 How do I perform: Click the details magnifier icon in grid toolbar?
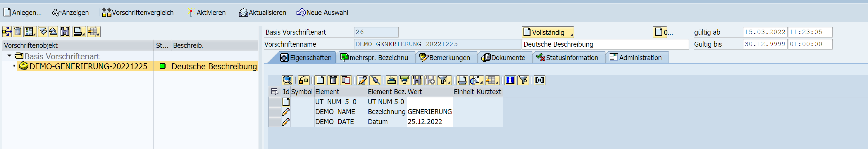(287, 80)
